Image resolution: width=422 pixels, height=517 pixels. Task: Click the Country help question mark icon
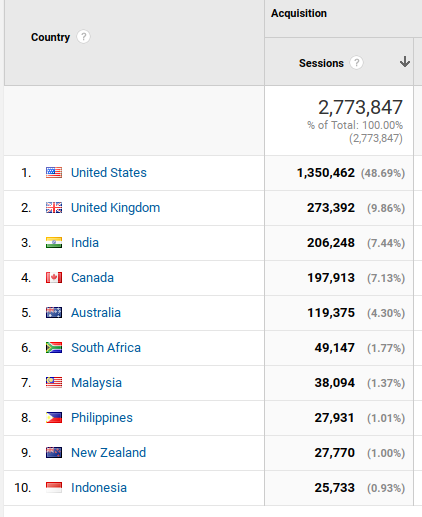(83, 37)
